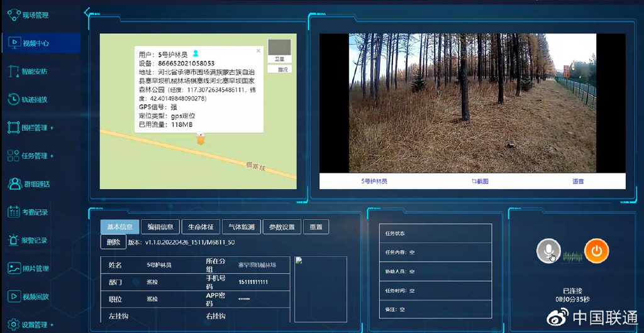This screenshot has height=333, width=644.
Task: Toggle the 路况 traffic layer
Action: pyautogui.click(x=280, y=69)
